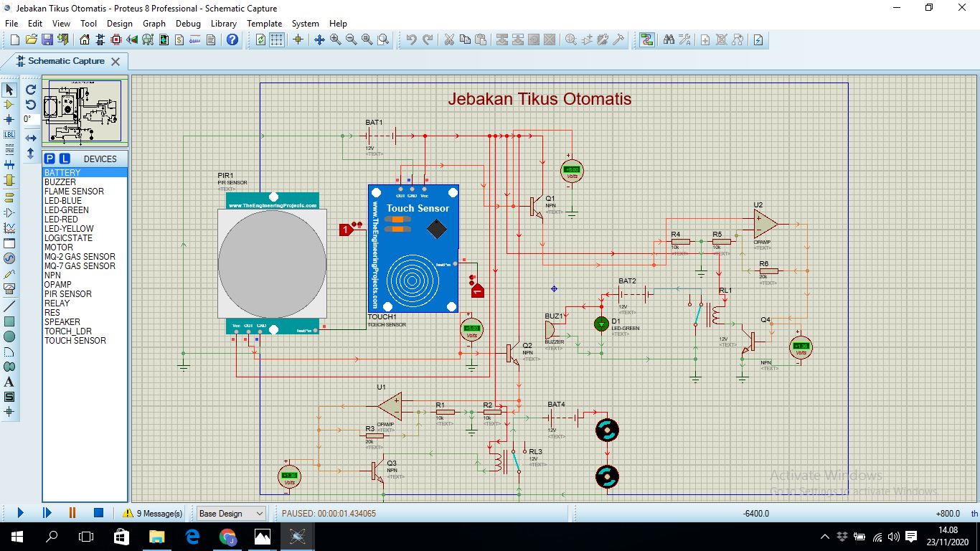The width and height of the screenshot is (980, 551).
Task: Select the Graph Mode tool
Action: pos(9,228)
